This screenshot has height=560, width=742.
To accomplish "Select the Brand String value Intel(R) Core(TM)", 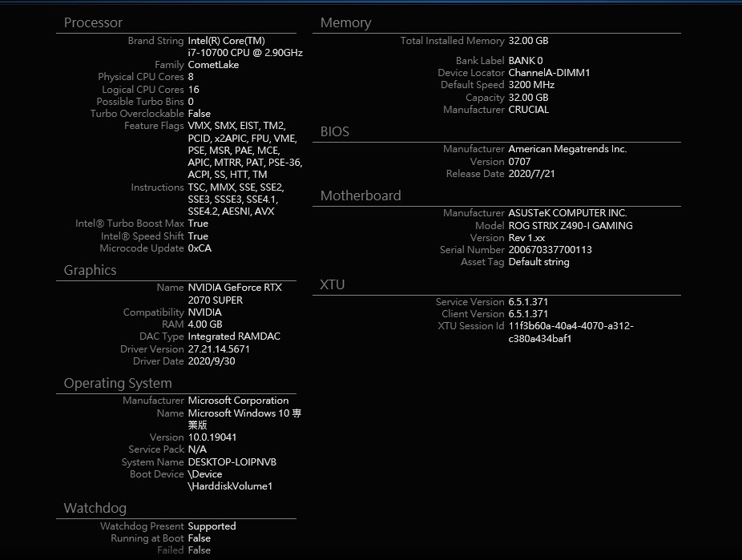I will tap(226, 41).
